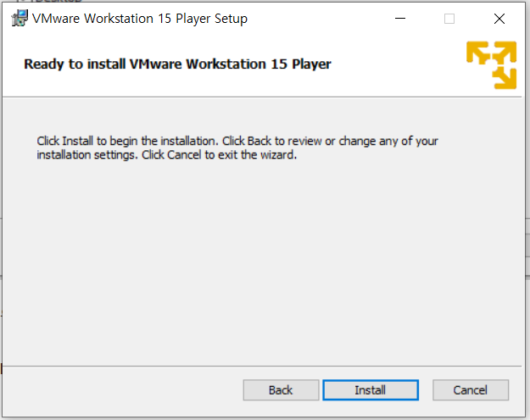Click the Install button
Viewport: 530px width, 420px height.
[x=371, y=390]
